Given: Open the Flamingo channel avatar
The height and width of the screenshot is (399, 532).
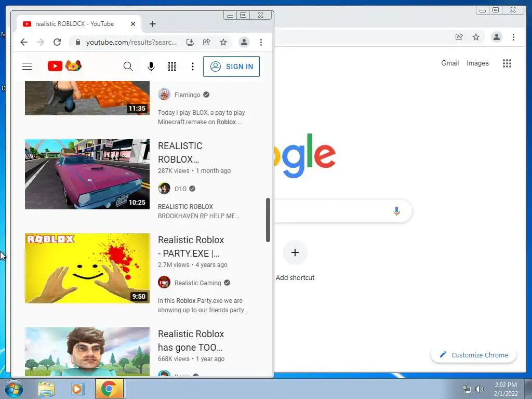Looking at the screenshot, I should pos(164,95).
